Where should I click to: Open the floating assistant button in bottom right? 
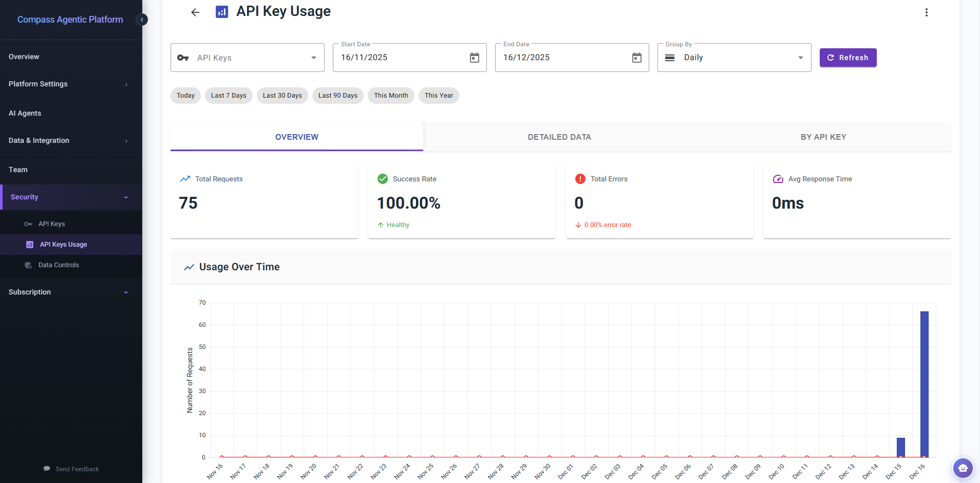962,468
